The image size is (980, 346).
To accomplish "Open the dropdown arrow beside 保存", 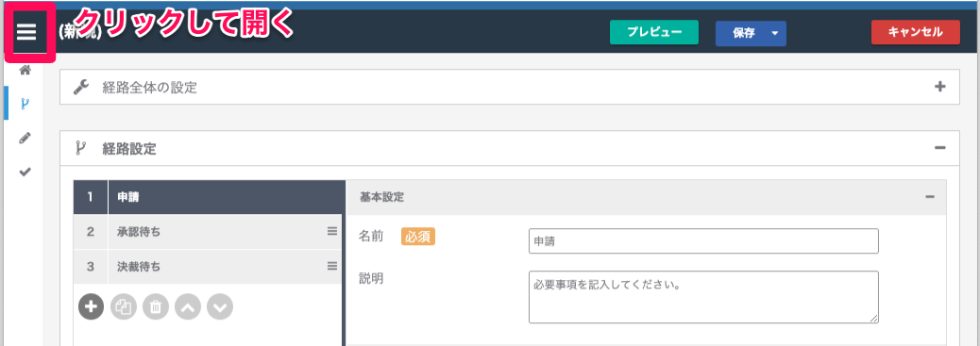I will (x=775, y=34).
